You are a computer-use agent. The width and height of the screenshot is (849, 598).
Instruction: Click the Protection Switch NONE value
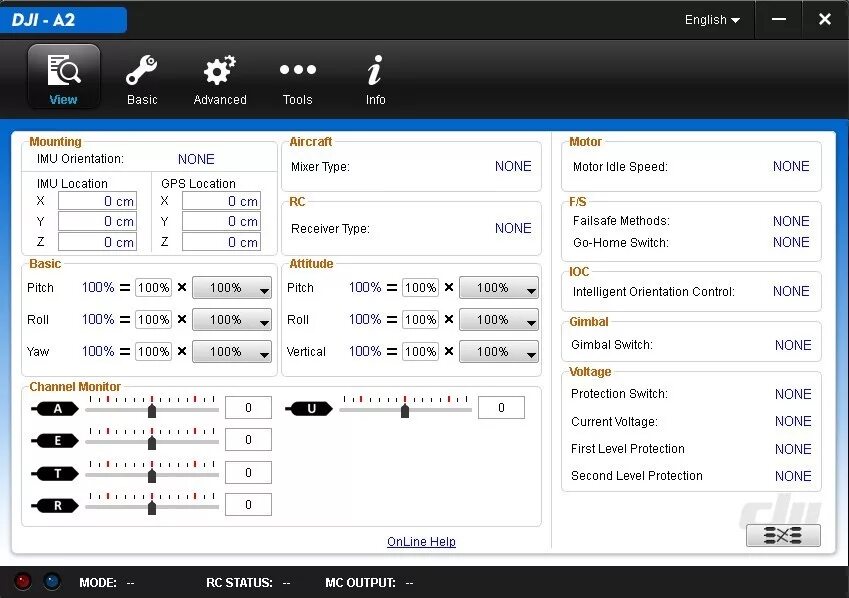pyautogui.click(x=793, y=394)
